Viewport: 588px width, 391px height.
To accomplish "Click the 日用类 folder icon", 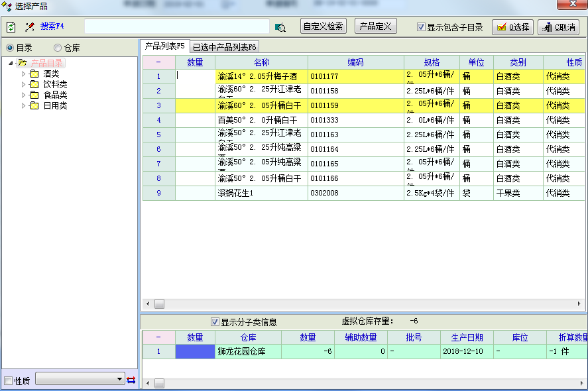I will pos(34,105).
